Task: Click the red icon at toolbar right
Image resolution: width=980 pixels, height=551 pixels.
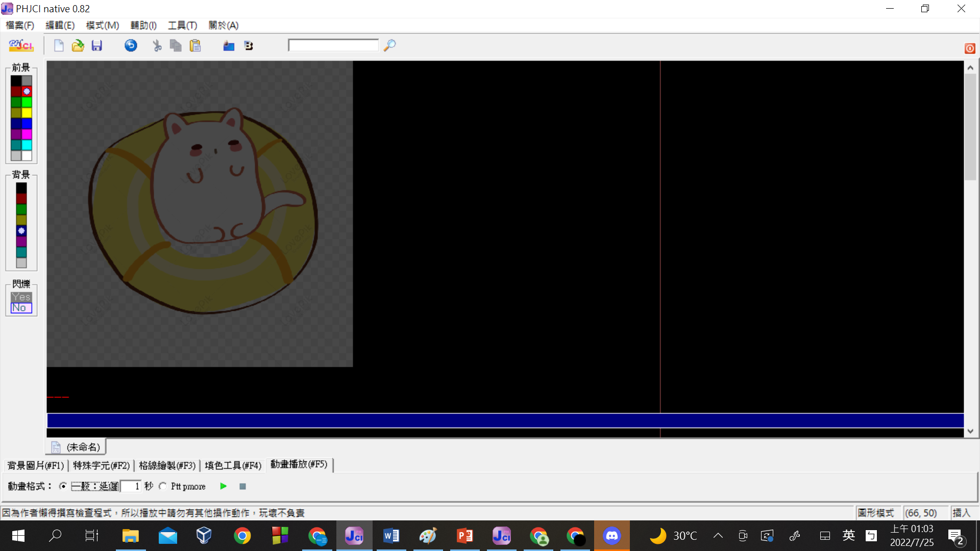Action: 970,48
